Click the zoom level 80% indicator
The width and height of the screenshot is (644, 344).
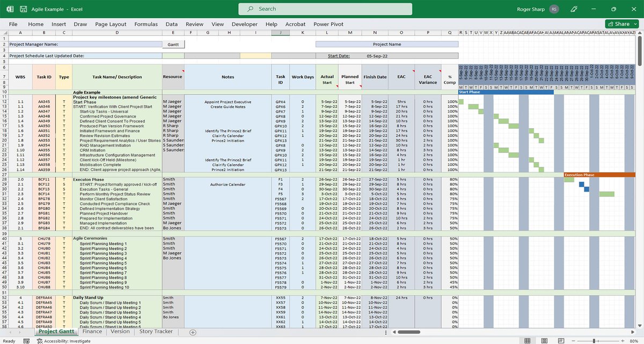tap(634, 341)
